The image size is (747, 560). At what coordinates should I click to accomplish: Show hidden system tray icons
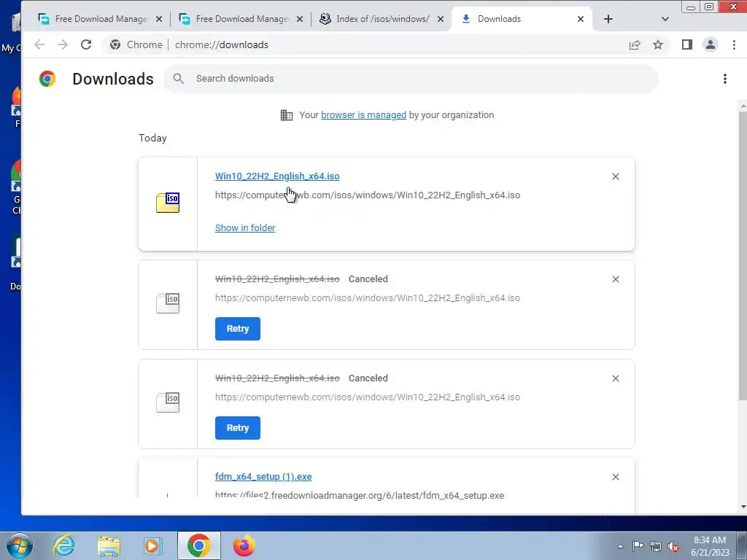pyautogui.click(x=620, y=546)
